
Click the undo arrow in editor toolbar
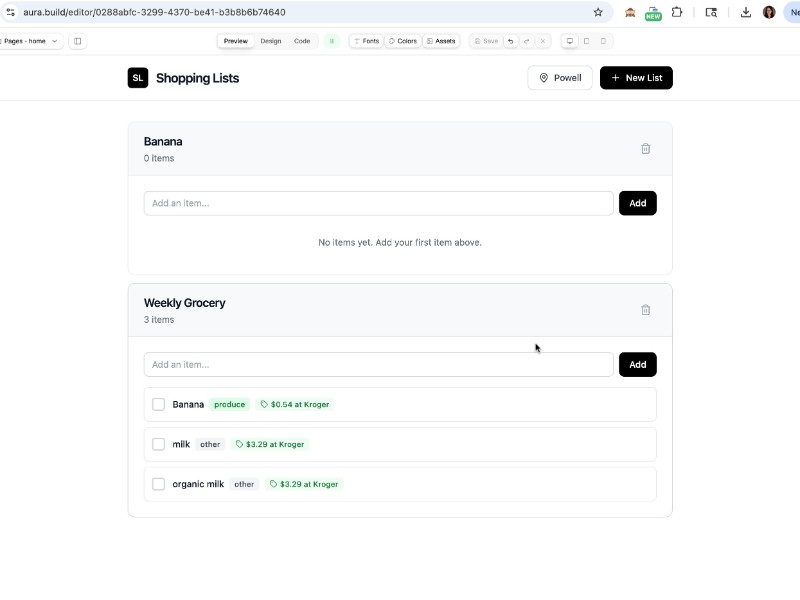510,41
